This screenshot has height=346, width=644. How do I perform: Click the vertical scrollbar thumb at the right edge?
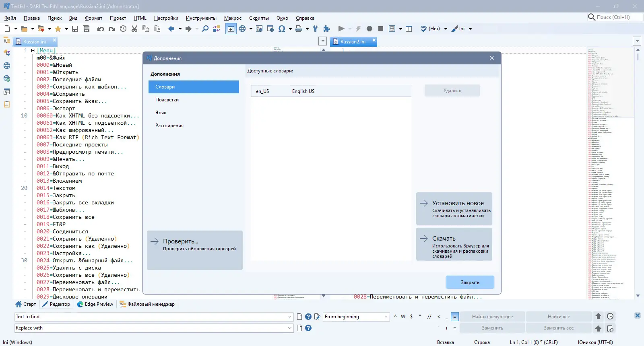pos(638,57)
